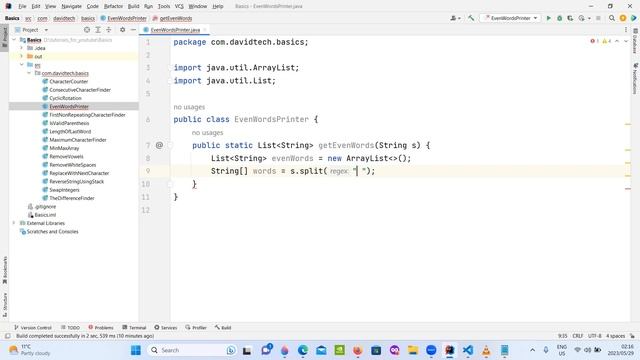Select TheDifferenceFinder class
640x360 pixels.
71,198
